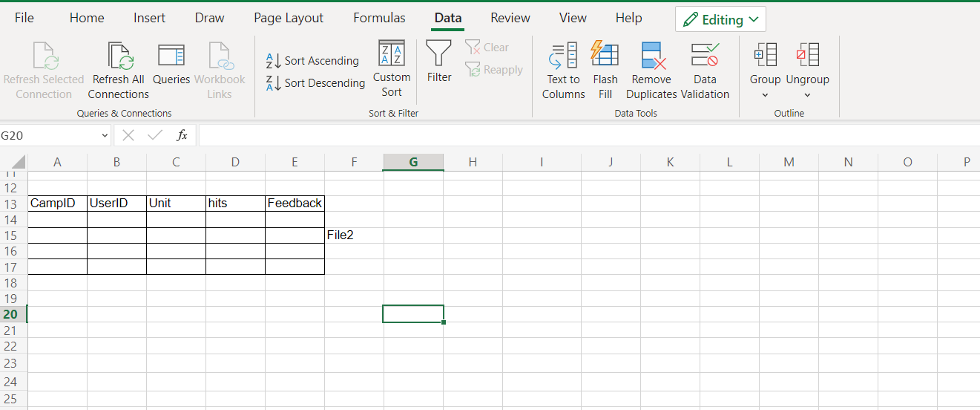The width and height of the screenshot is (980, 410).
Task: Click Remove Duplicates icon
Action: 654,56
